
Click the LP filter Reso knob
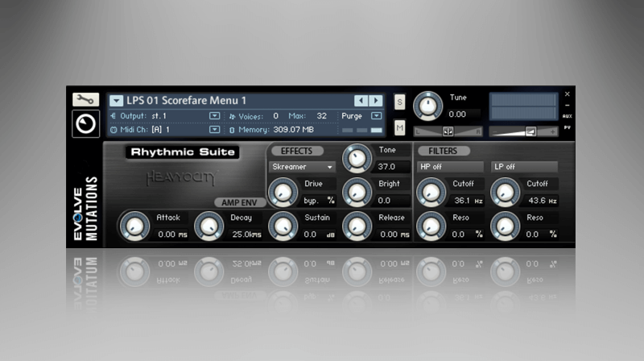click(505, 226)
